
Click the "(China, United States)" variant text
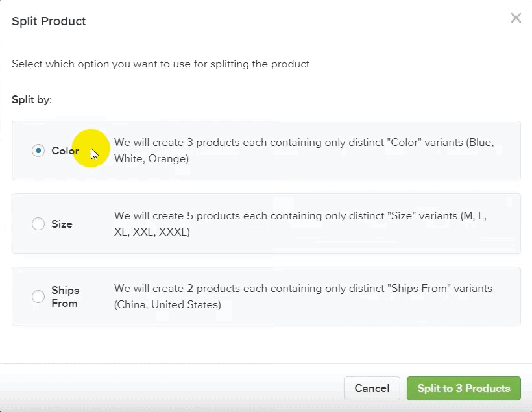(x=167, y=304)
